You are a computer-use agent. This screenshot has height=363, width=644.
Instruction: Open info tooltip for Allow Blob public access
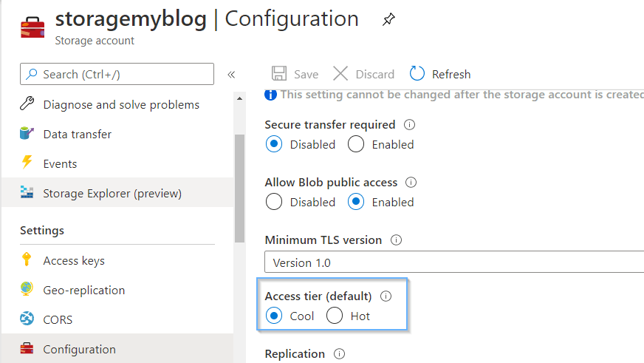click(x=411, y=182)
